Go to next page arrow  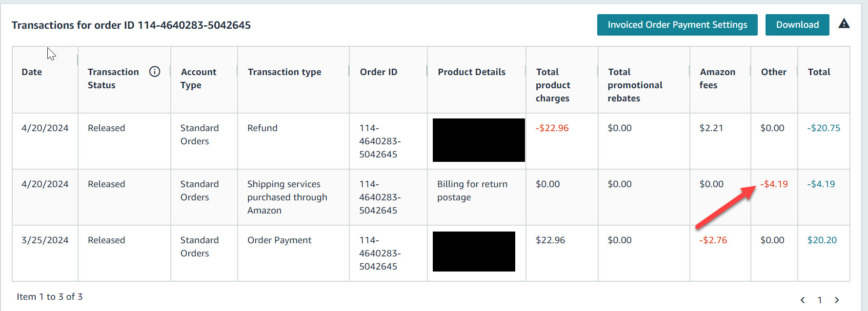click(x=837, y=300)
